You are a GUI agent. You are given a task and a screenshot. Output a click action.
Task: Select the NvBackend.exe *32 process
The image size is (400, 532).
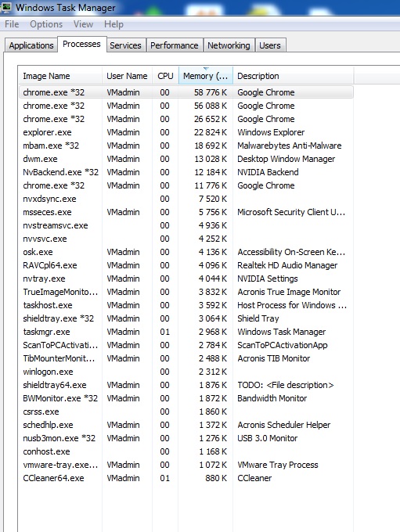coord(186,172)
